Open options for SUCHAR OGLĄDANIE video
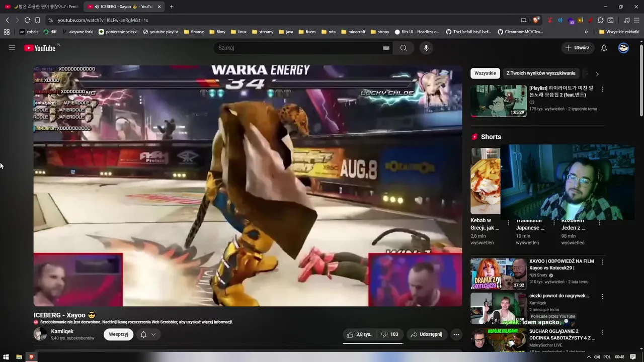The width and height of the screenshot is (644, 362). (603, 332)
